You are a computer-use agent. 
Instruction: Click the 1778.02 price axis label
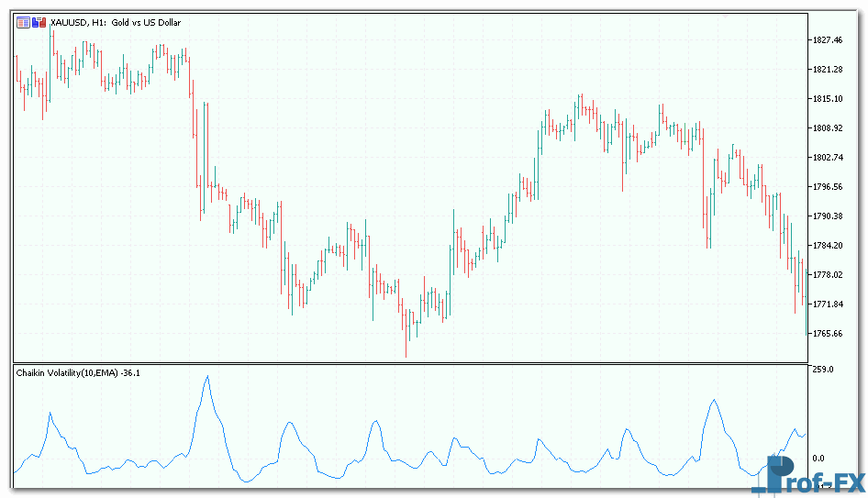click(827, 275)
